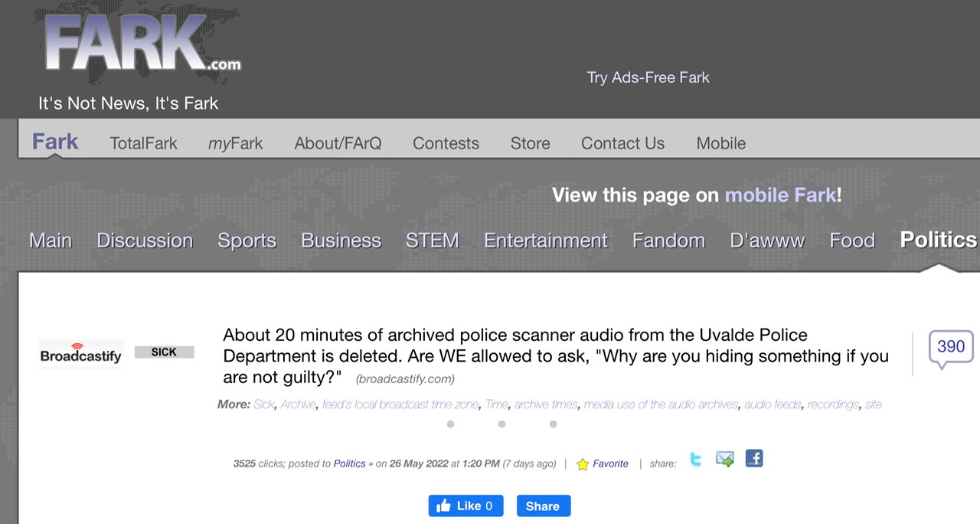This screenshot has height=524, width=980.
Task: Click the Facebook Like button
Action: click(x=465, y=506)
